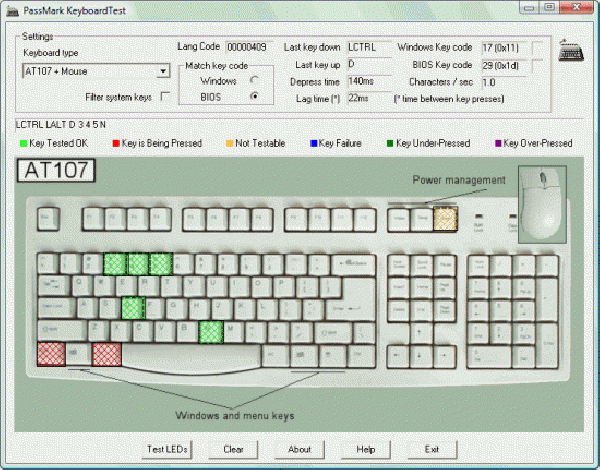The width and height of the screenshot is (600, 470).
Task: Click the down arrow key image
Action: coord(421,357)
